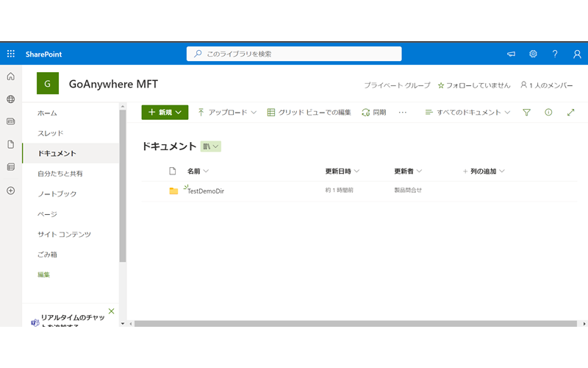Click the SharePoint home link
Viewport: 588px width, 368px height.
click(x=43, y=54)
